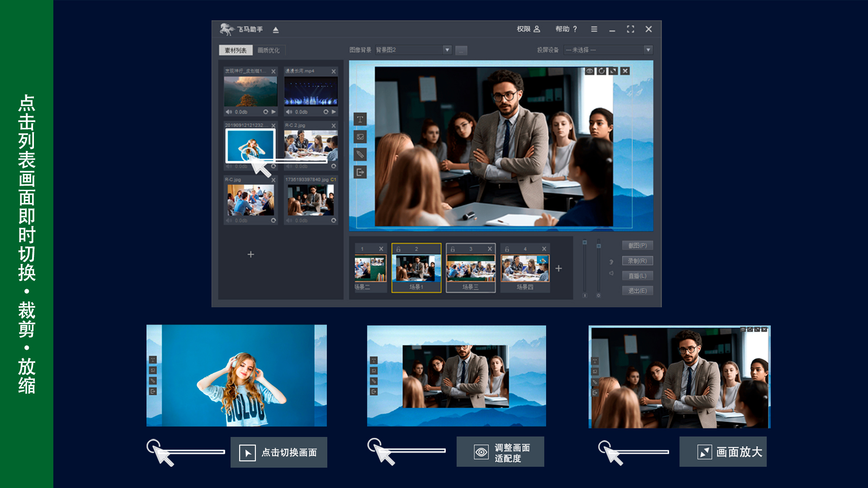
Task: Toggle the lock icon on scene 2
Action: click(398, 249)
